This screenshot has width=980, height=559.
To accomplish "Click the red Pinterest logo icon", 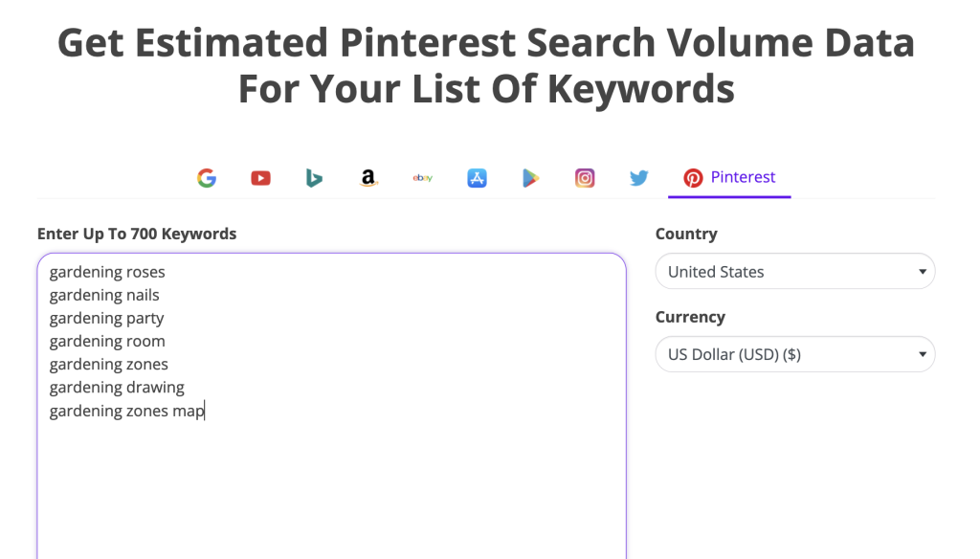I will coord(693,178).
